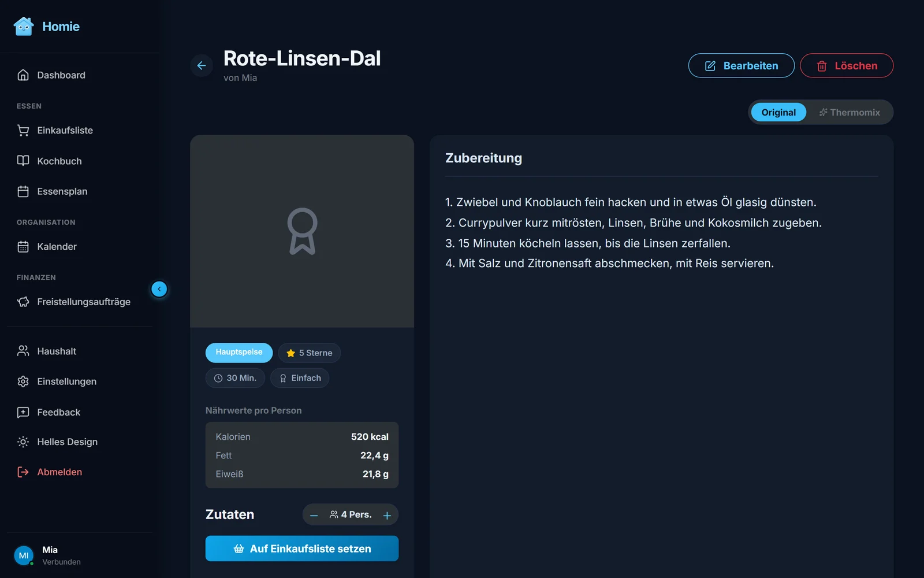Viewport: 924px width, 578px height.
Task: Click the 22,4 g Fett value
Action: coord(374,455)
